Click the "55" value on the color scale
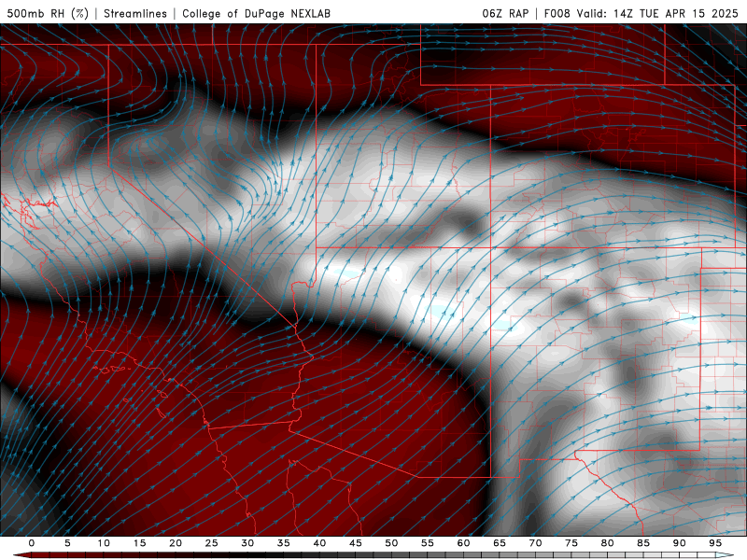This screenshot has width=747, height=560. pyautogui.click(x=428, y=543)
